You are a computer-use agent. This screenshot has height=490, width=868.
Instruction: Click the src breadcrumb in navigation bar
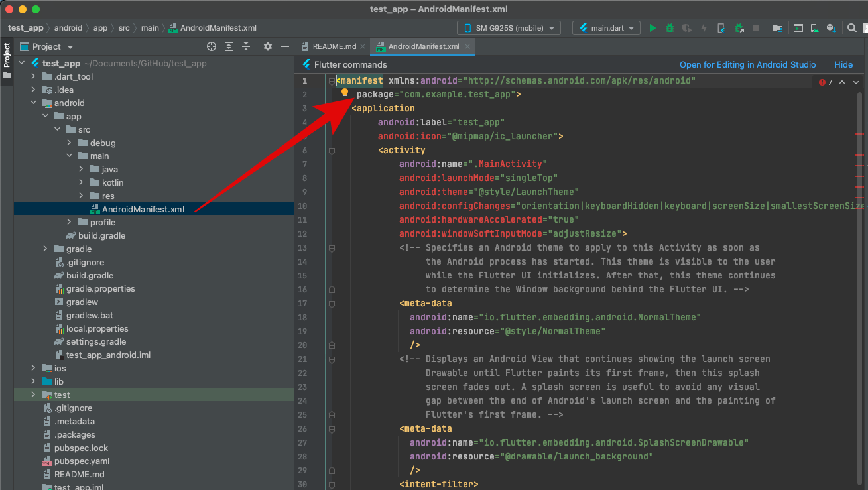point(124,28)
